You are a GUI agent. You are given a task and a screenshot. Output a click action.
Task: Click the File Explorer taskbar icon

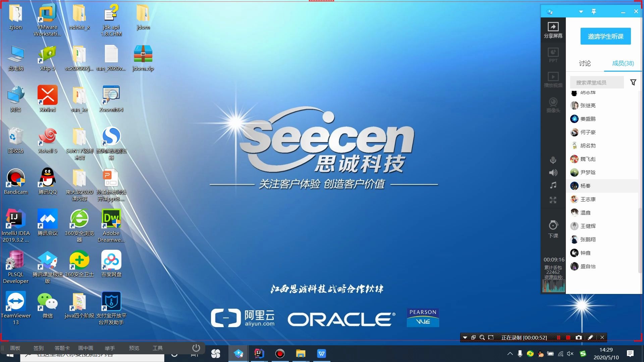(x=301, y=354)
